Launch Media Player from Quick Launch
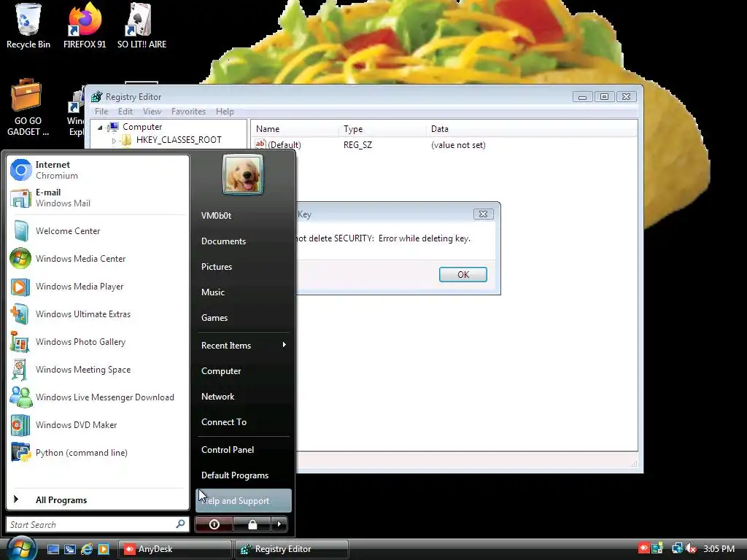 coord(104,549)
